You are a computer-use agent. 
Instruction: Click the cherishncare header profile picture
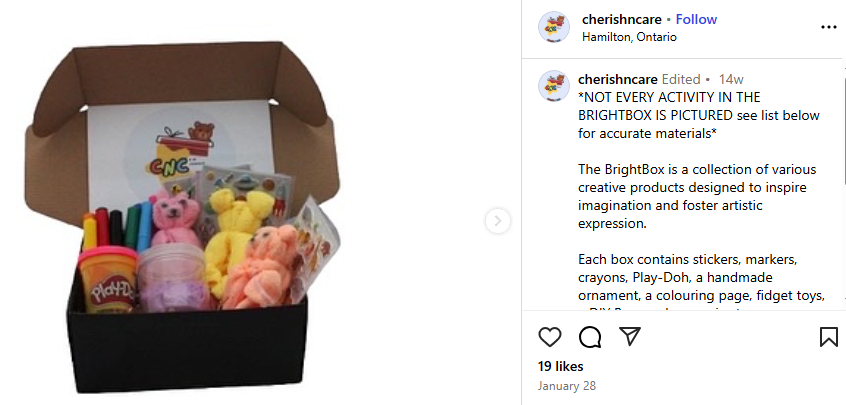coord(554,27)
